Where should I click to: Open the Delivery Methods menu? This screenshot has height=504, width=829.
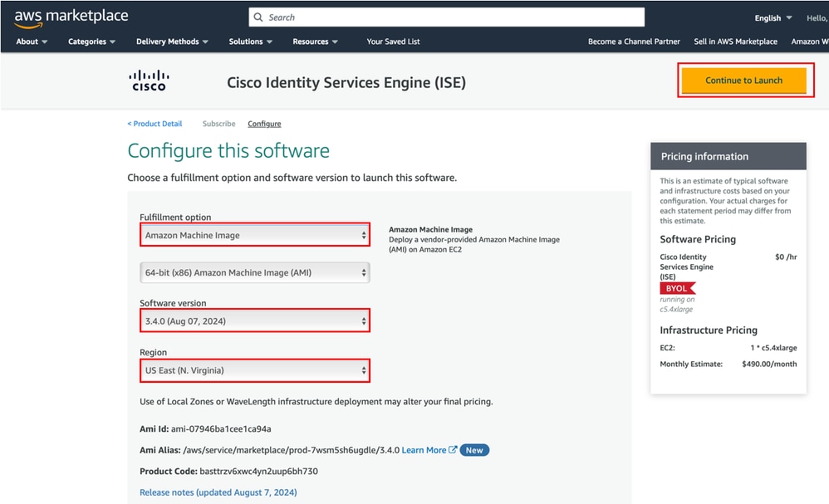pyautogui.click(x=171, y=41)
